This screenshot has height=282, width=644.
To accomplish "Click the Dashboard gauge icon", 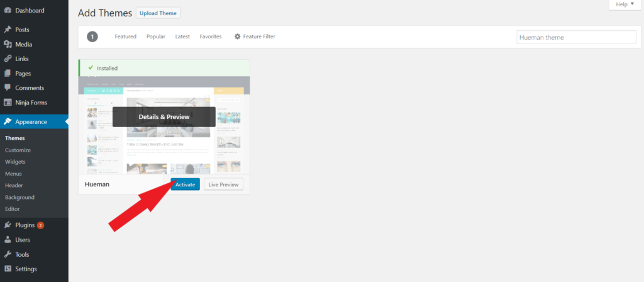I will [x=8, y=10].
